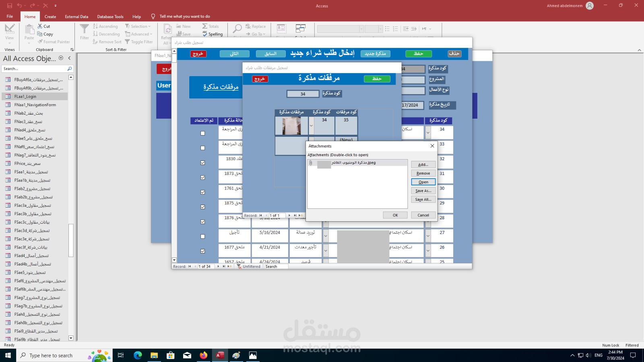This screenshot has width=644, height=362.
Task: Click the Save icon in quick access toolbar
Action: coord(10,6)
